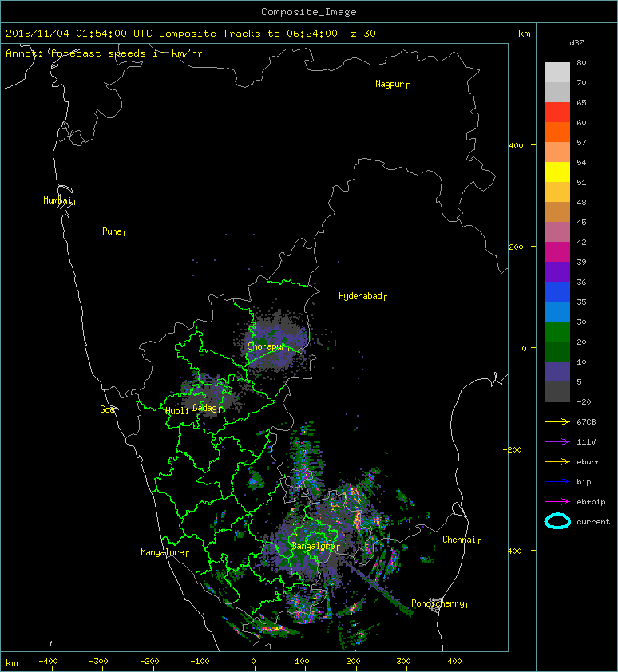Image resolution: width=618 pixels, height=672 pixels.
Task: Click the mauve swatch between 45 and 42
Action: (x=557, y=232)
